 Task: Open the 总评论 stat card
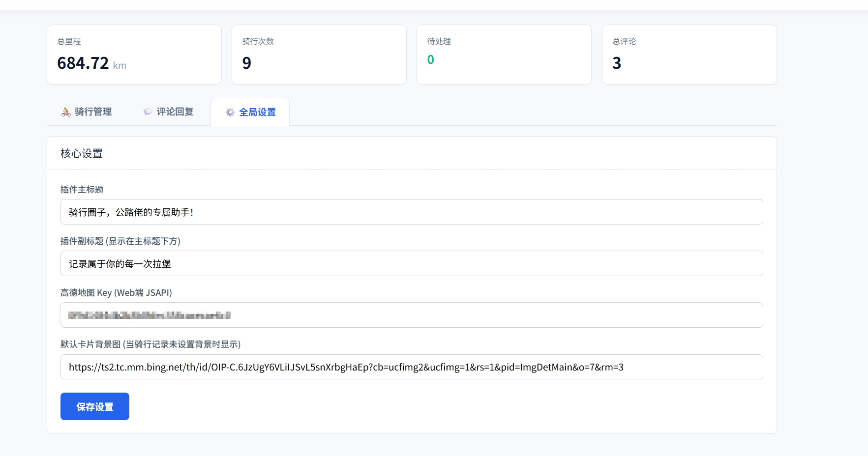point(688,55)
